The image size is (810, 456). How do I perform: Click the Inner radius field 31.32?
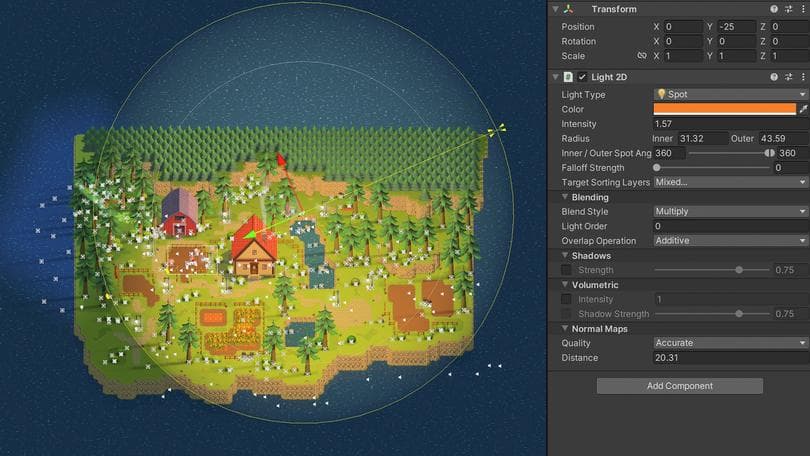pyautogui.click(x=703, y=138)
